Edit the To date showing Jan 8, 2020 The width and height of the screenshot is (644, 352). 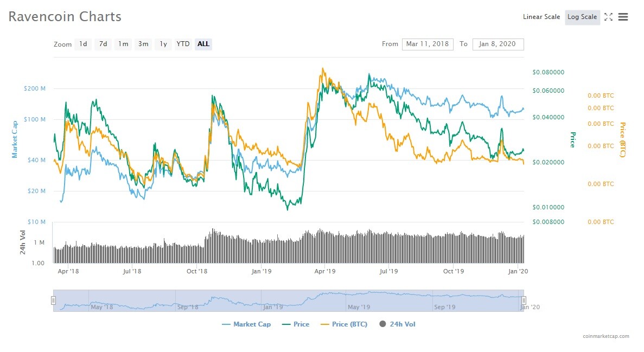(x=498, y=44)
